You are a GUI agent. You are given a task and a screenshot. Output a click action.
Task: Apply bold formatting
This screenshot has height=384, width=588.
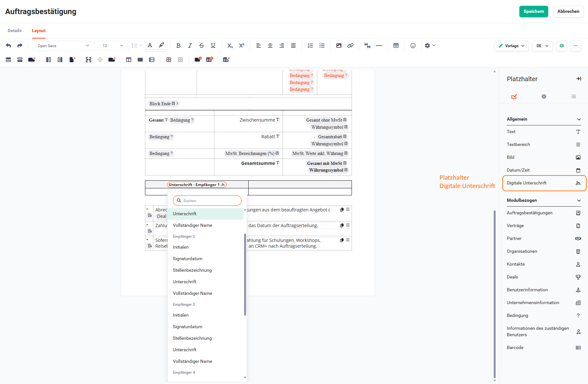click(178, 46)
